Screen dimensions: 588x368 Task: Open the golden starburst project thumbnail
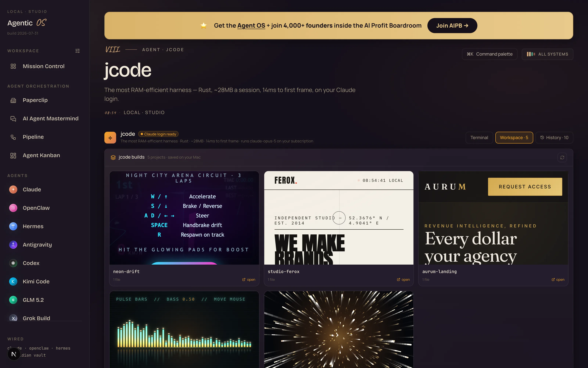339,330
